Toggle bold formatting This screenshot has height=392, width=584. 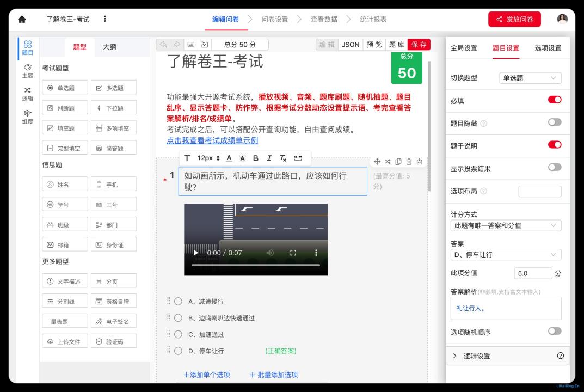point(256,158)
